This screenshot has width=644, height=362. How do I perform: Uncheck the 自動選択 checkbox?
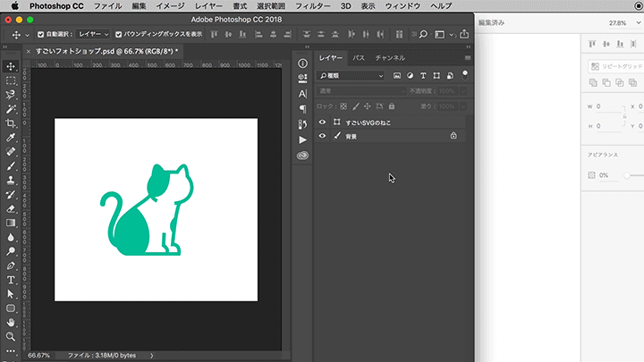[x=39, y=34]
